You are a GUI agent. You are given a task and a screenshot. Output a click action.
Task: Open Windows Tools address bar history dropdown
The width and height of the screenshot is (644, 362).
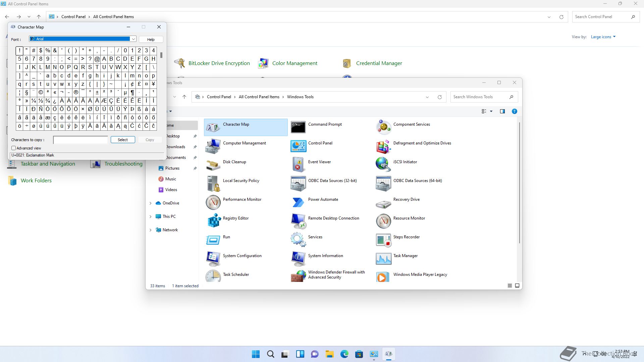(427, 97)
